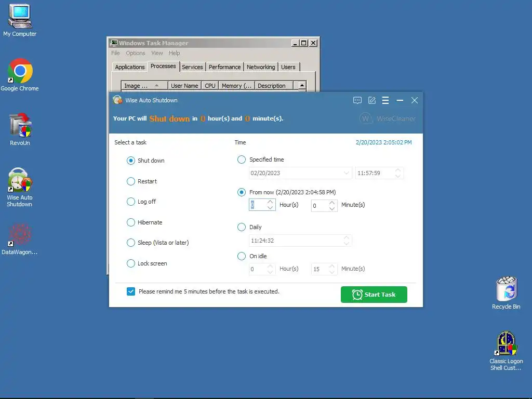
Task: Switch to the Applications tab in Task Manager
Action: [x=129, y=67]
